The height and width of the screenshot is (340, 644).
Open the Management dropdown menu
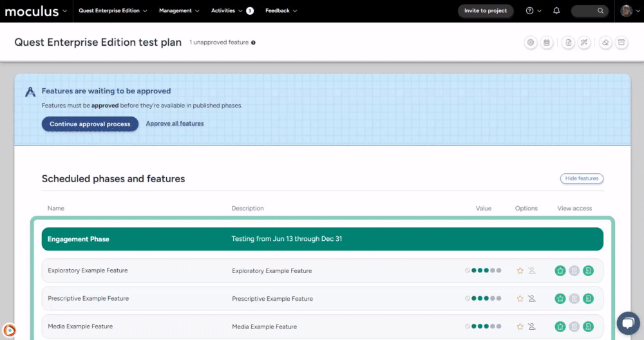[179, 11]
